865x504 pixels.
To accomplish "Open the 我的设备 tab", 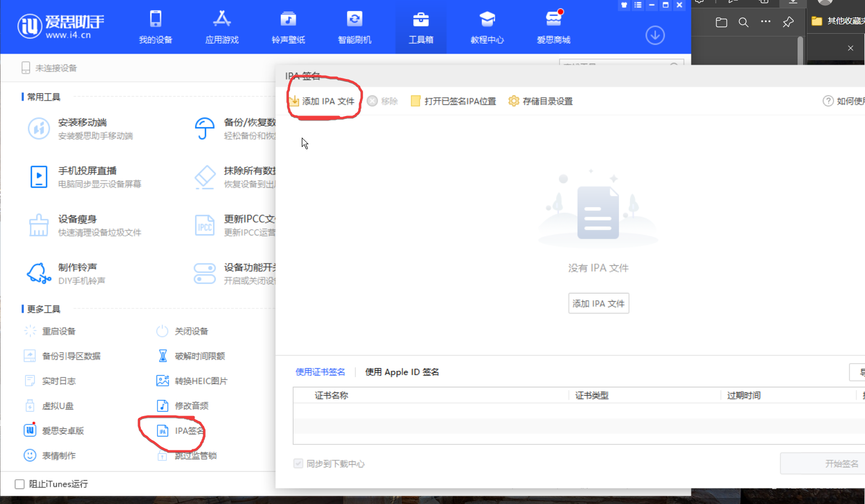I will pos(155,27).
